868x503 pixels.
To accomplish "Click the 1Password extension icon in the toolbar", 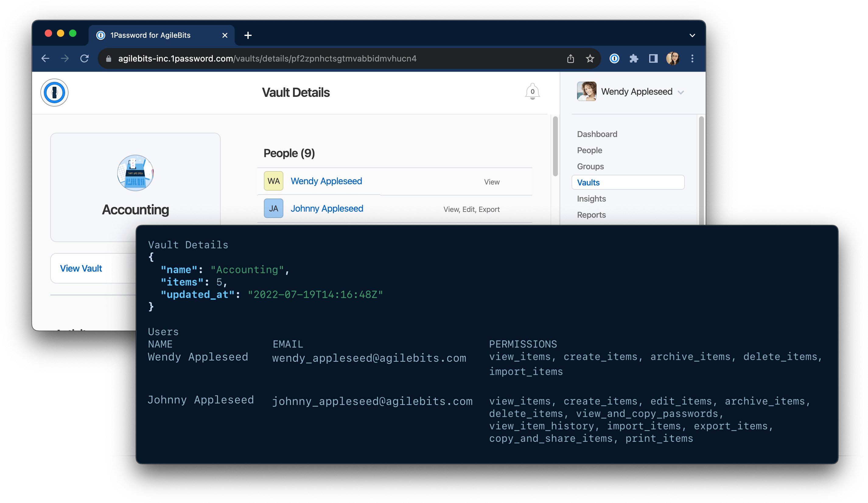I will [614, 58].
